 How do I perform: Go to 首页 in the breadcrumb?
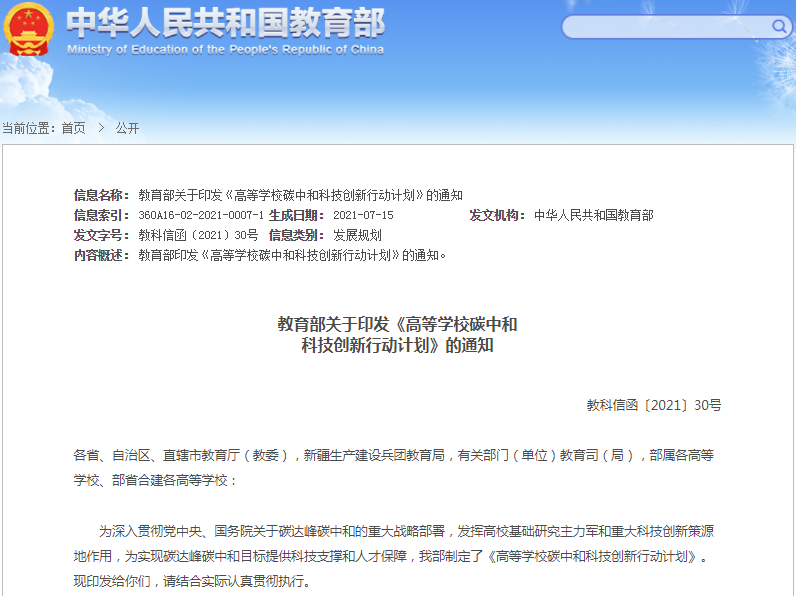point(73,128)
